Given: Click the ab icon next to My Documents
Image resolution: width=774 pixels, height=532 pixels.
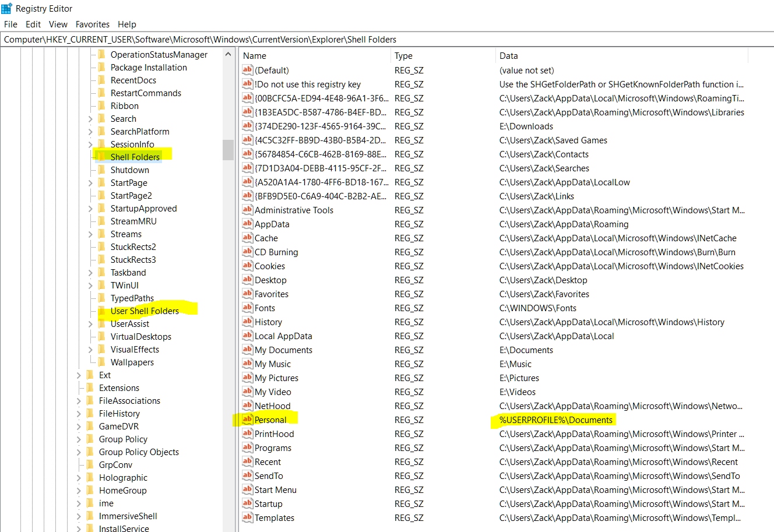Looking at the screenshot, I should pos(247,350).
